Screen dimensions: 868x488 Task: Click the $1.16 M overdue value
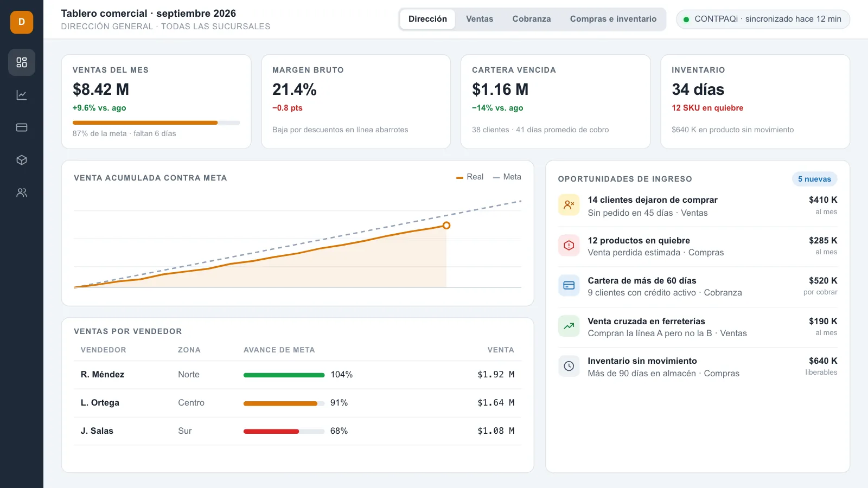500,89
